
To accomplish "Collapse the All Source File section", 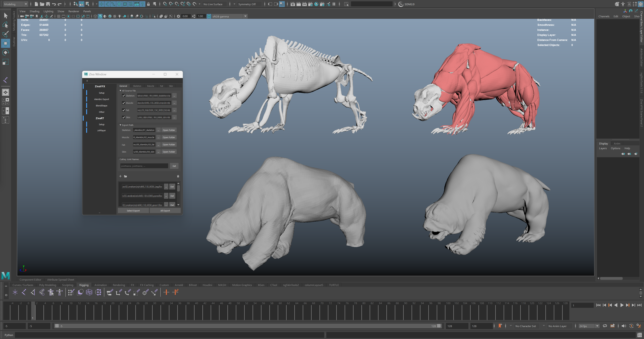I will pyautogui.click(x=121, y=91).
